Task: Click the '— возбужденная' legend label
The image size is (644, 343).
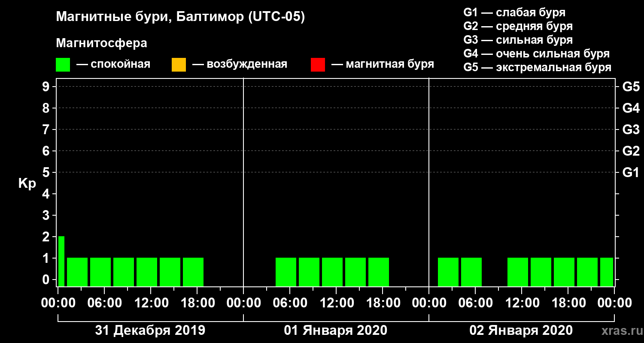Action: (x=240, y=64)
